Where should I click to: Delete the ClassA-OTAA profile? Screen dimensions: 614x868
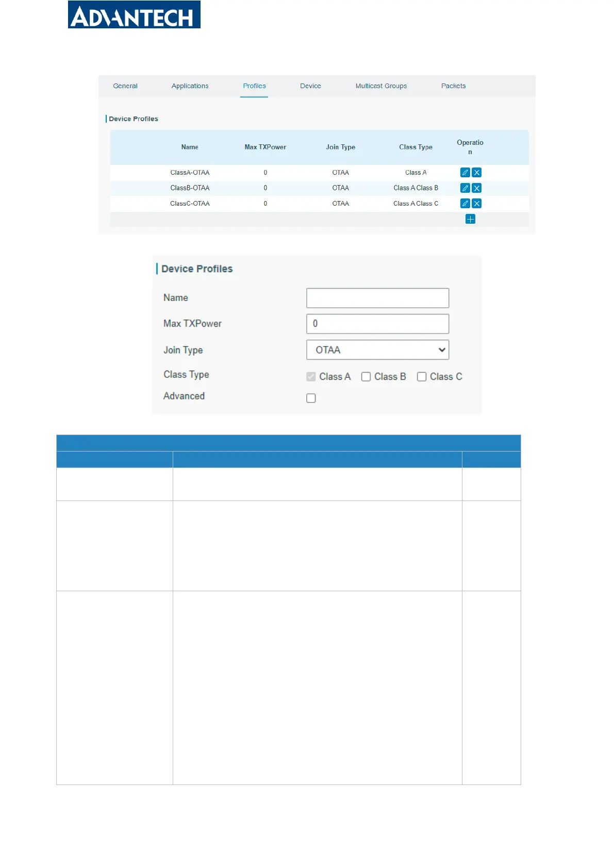477,173
